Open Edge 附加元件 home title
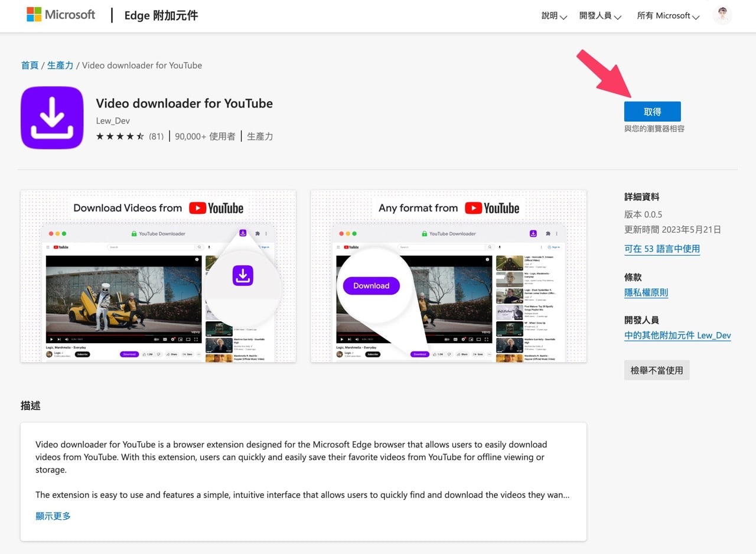Screen dimensions: 756x554 (x=161, y=16)
